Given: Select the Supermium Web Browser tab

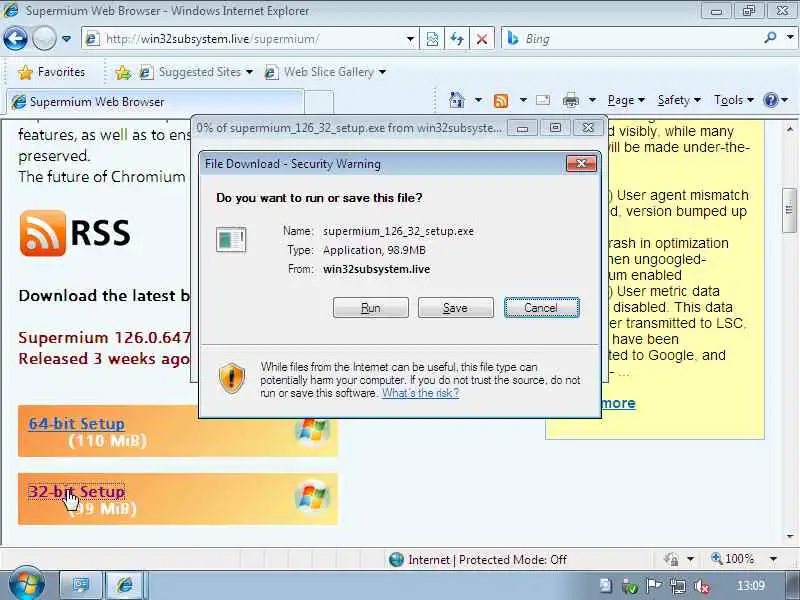Looking at the screenshot, I should click(155, 102).
